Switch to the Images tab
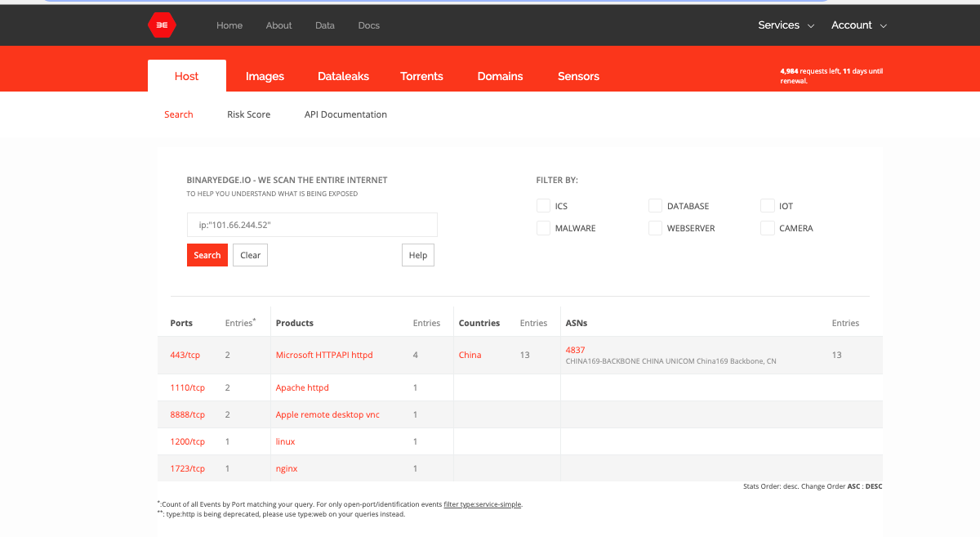The height and width of the screenshot is (537, 980). [265, 76]
